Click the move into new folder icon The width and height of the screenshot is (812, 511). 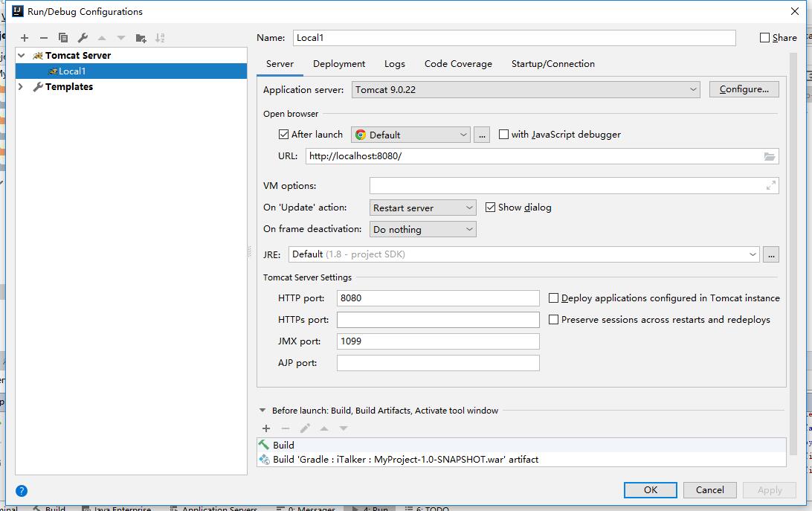coord(141,38)
